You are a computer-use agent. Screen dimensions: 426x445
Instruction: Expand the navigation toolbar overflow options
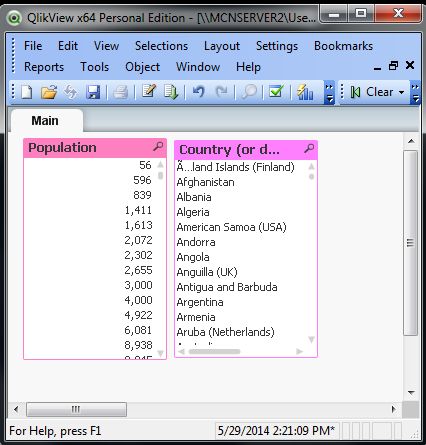point(415,93)
